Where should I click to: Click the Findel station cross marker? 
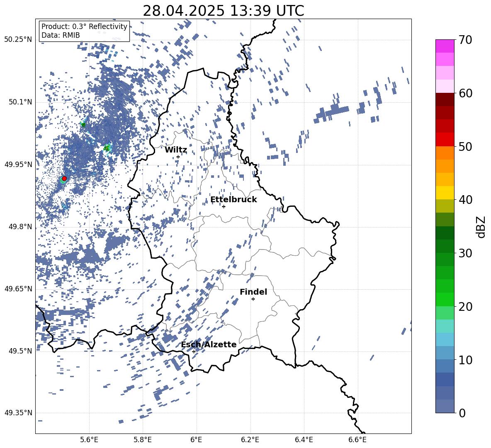pos(253,299)
